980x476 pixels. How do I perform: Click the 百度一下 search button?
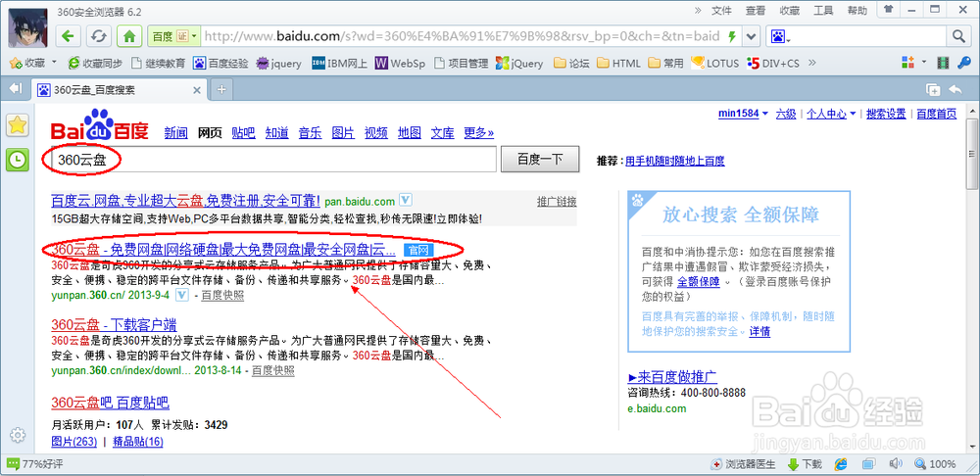[x=540, y=160]
